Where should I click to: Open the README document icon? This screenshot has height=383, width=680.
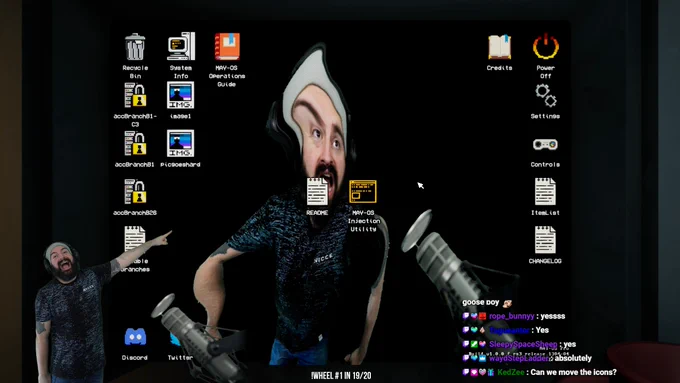pyautogui.click(x=317, y=191)
